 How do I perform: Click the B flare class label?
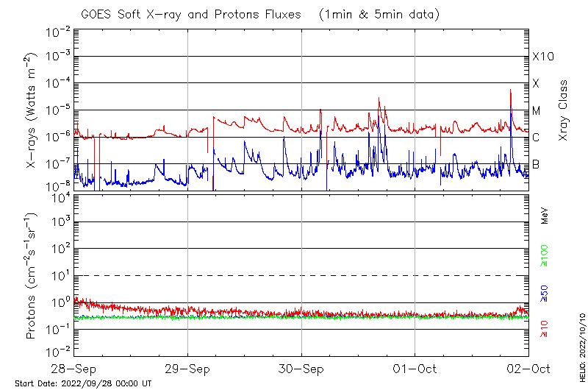[536, 164]
